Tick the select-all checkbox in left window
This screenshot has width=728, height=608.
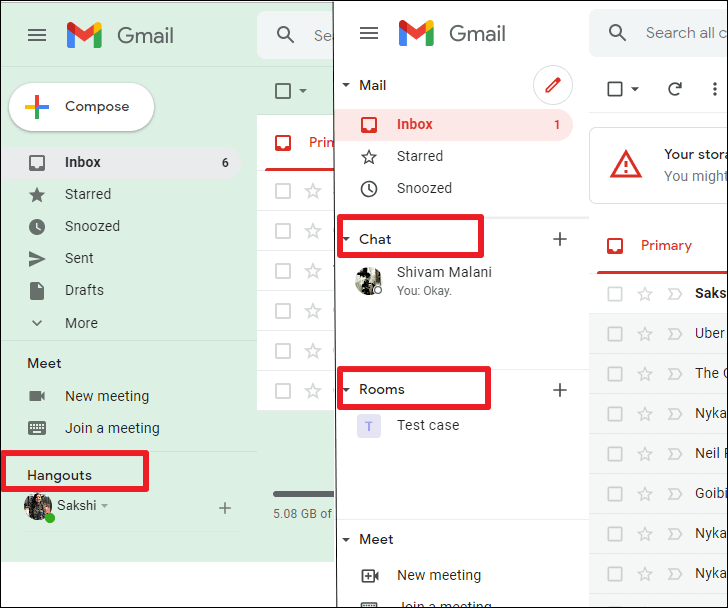click(283, 91)
